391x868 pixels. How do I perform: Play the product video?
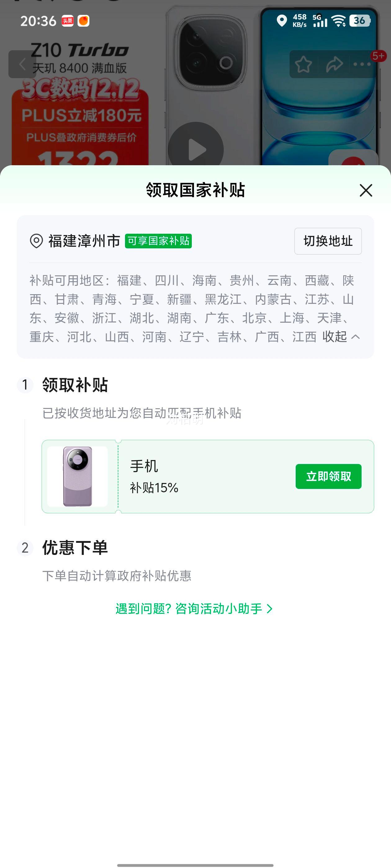pyautogui.click(x=196, y=149)
